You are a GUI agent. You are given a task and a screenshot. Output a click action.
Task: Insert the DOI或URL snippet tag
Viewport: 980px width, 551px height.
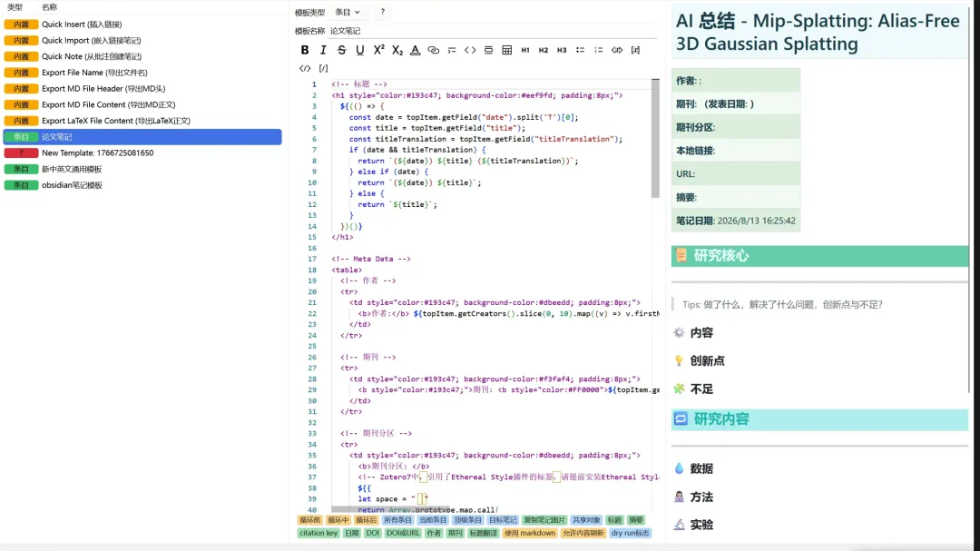(403, 533)
